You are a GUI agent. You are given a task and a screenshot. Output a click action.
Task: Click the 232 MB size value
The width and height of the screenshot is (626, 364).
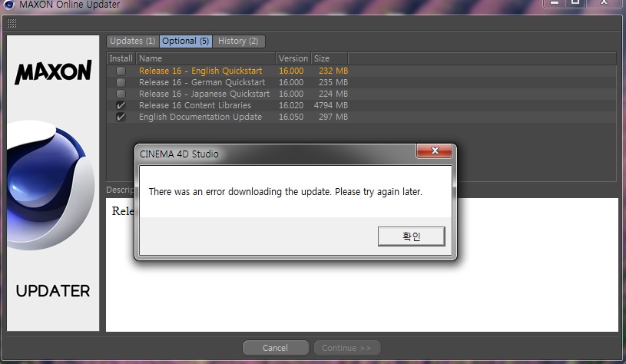point(333,71)
